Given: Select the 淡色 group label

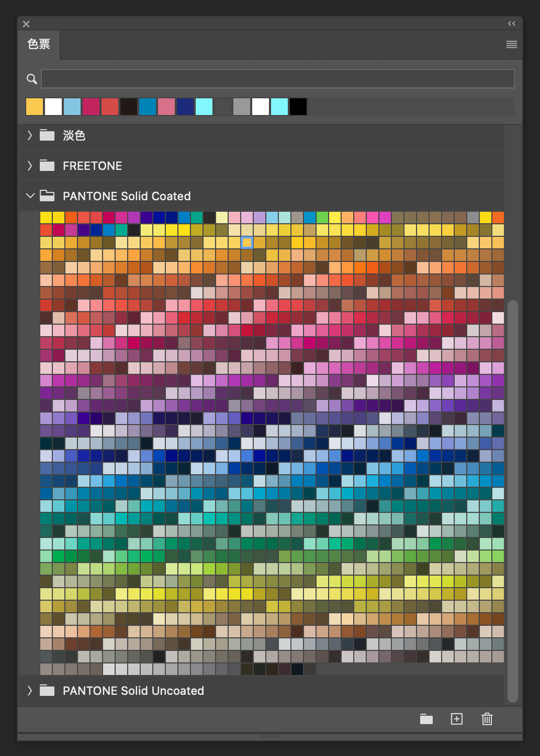Looking at the screenshot, I should [x=74, y=135].
